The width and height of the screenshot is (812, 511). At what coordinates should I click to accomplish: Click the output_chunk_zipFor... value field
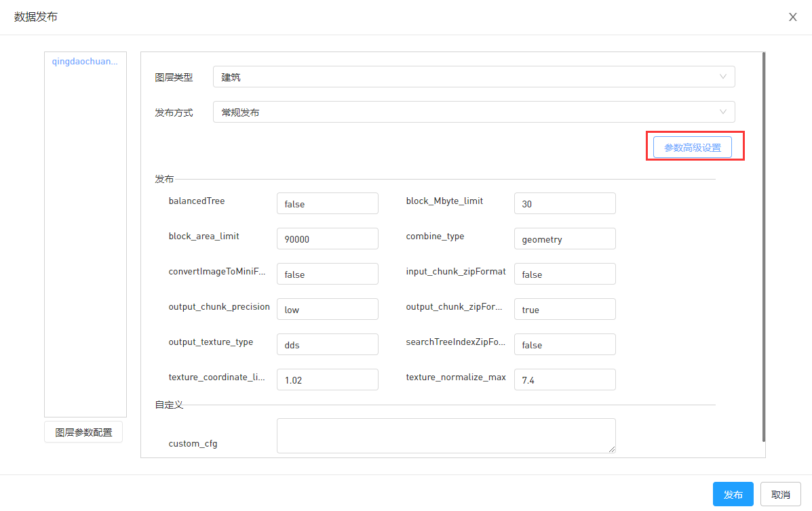click(564, 309)
